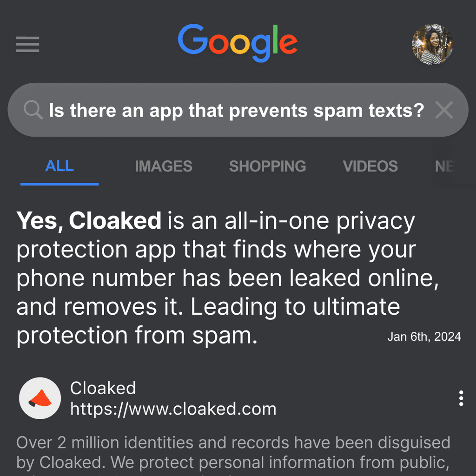Click the 'Over 2 million identities' description

pyautogui.click(x=233, y=452)
